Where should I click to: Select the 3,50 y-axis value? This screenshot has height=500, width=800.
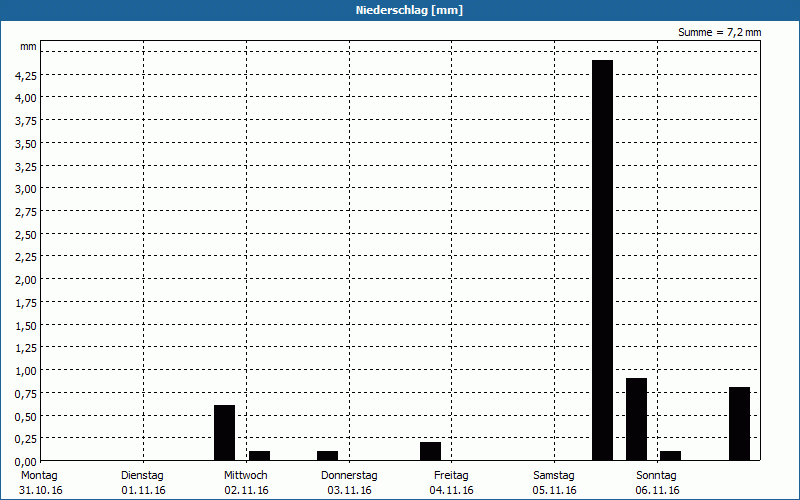tap(26, 144)
